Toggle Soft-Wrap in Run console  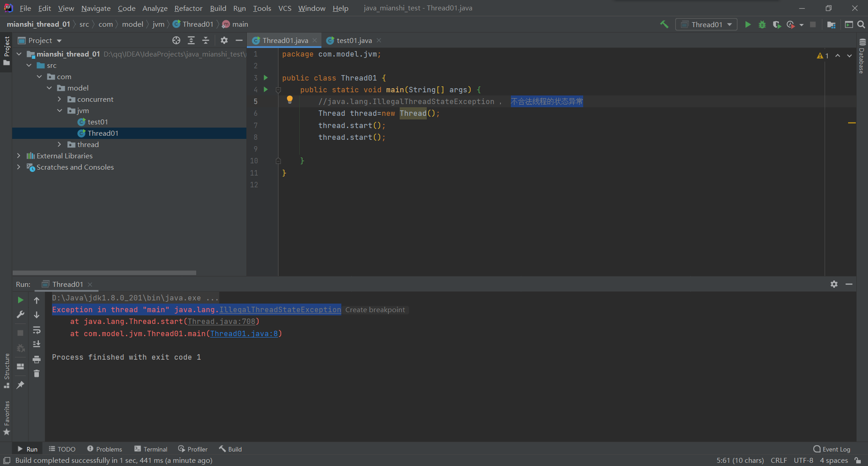37,330
